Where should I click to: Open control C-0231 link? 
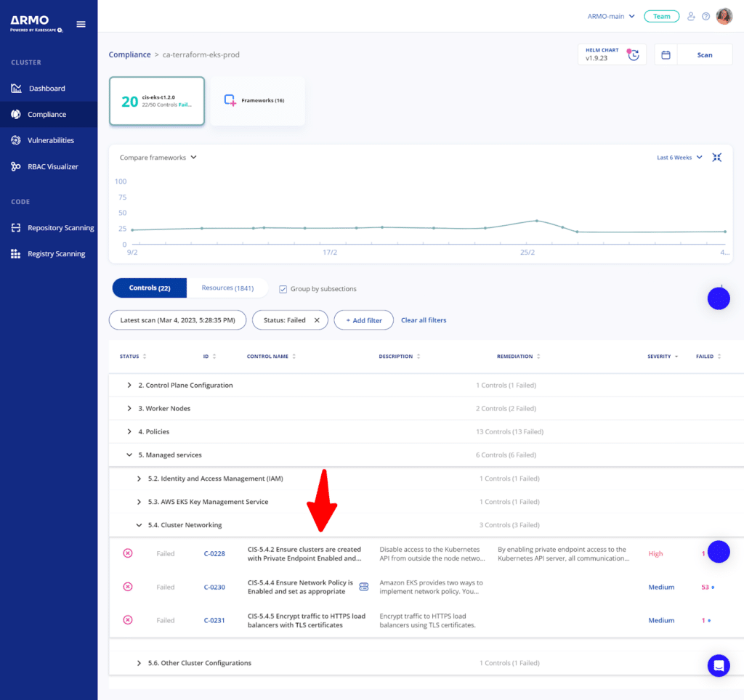click(x=214, y=620)
